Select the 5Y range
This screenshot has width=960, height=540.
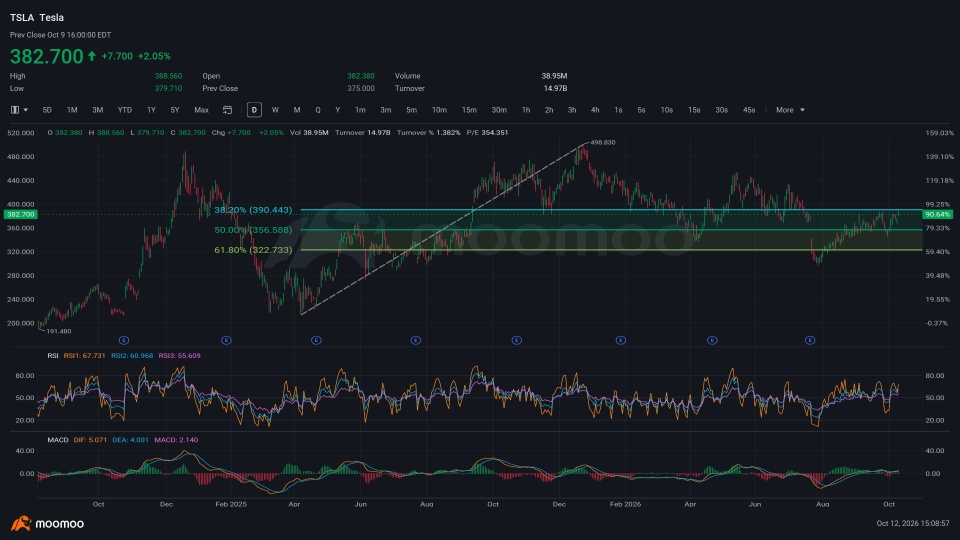click(175, 110)
